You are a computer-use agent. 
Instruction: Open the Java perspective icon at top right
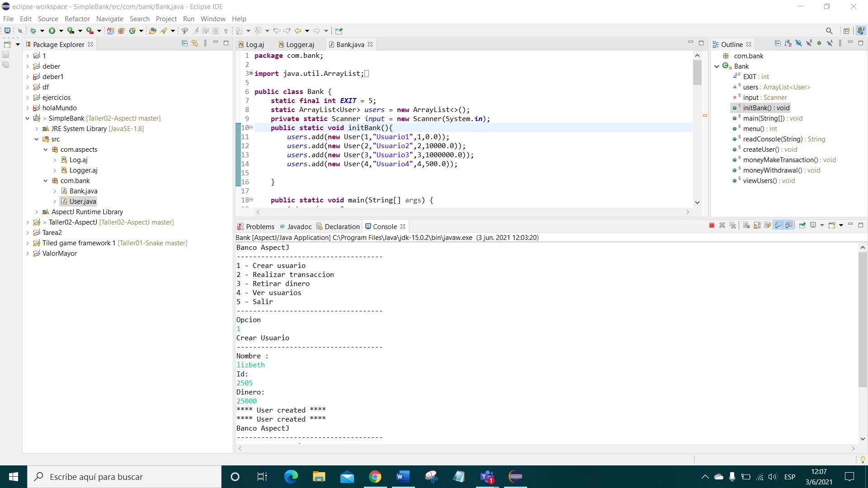[861, 31]
